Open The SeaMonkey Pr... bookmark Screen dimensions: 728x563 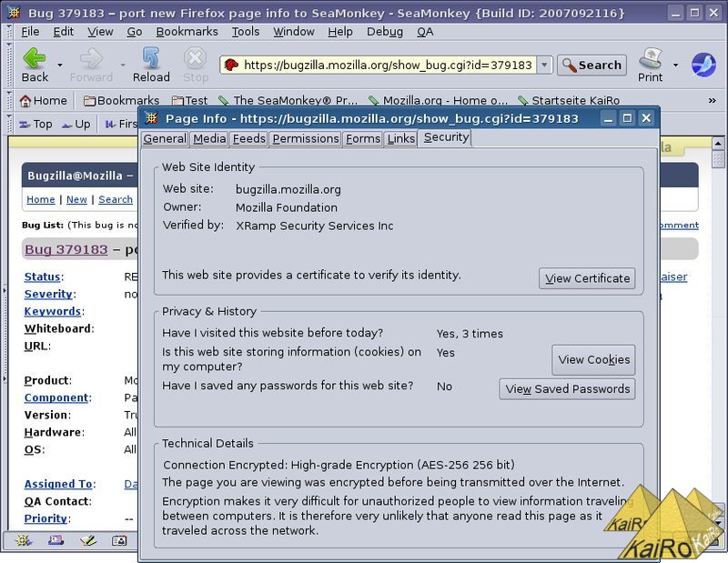pos(288,101)
